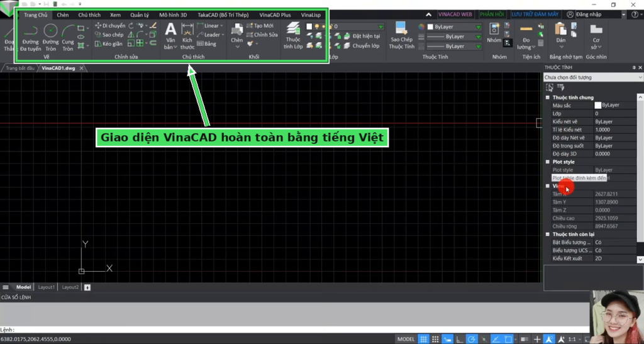This screenshot has height=344, width=644.
Task: Open LƯU TRỮ ĐÁM MÂY cloud storage
Action: [x=535, y=14]
